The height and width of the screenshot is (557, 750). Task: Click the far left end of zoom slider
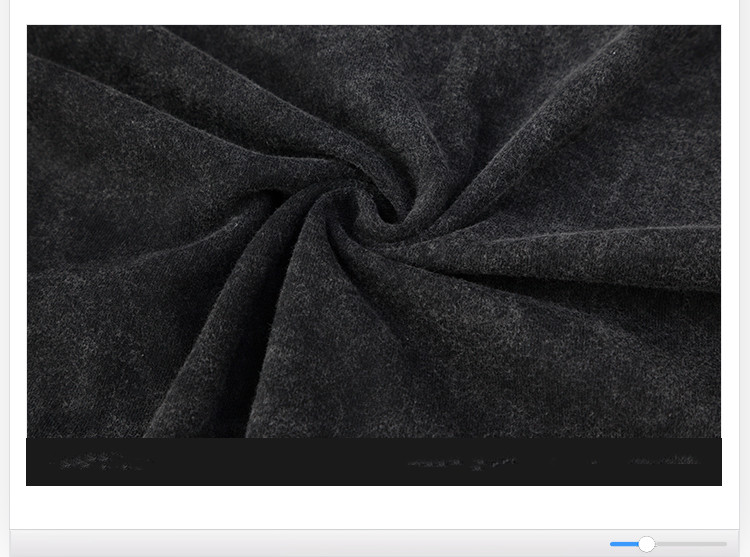(612, 544)
